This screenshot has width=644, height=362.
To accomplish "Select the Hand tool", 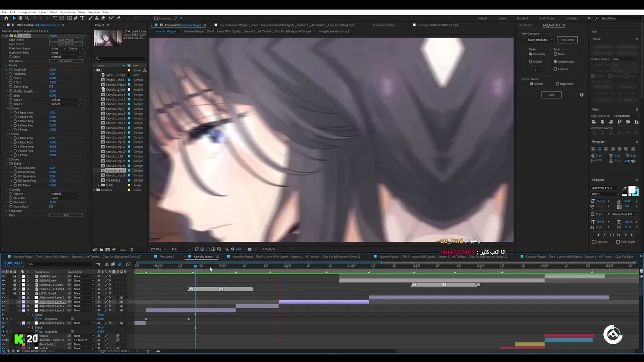I will (x=20, y=18).
